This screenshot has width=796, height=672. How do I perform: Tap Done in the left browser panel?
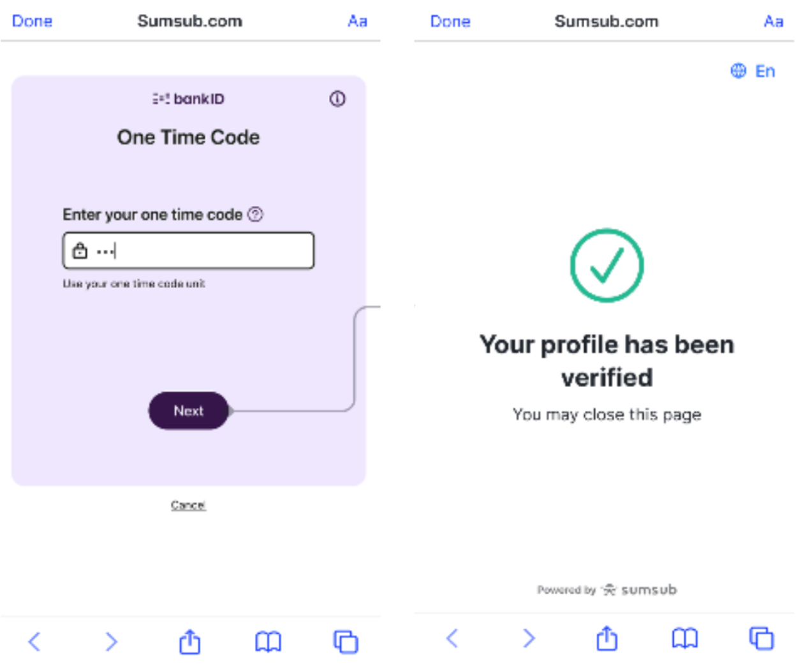click(33, 21)
